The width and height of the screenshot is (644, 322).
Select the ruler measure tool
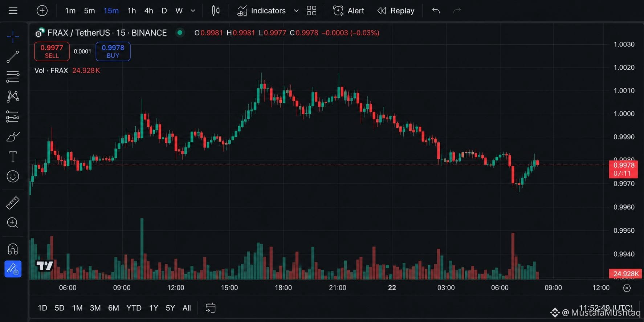[13, 203]
